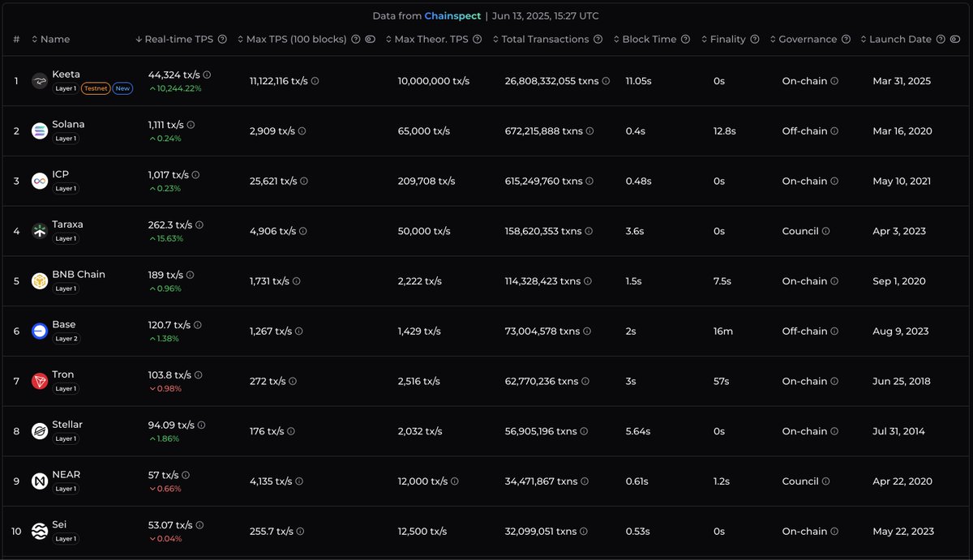The width and height of the screenshot is (973, 560).
Task: Sort by Real-time TPS column header
Action: click(174, 39)
